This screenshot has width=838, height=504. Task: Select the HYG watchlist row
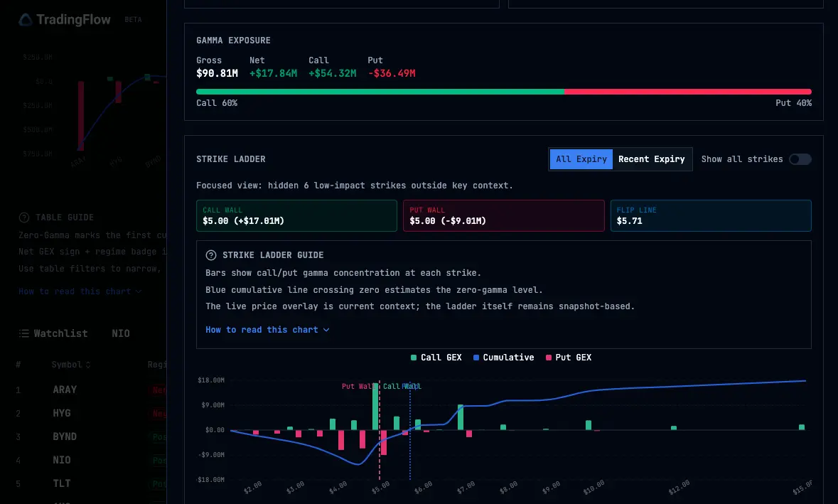62,413
